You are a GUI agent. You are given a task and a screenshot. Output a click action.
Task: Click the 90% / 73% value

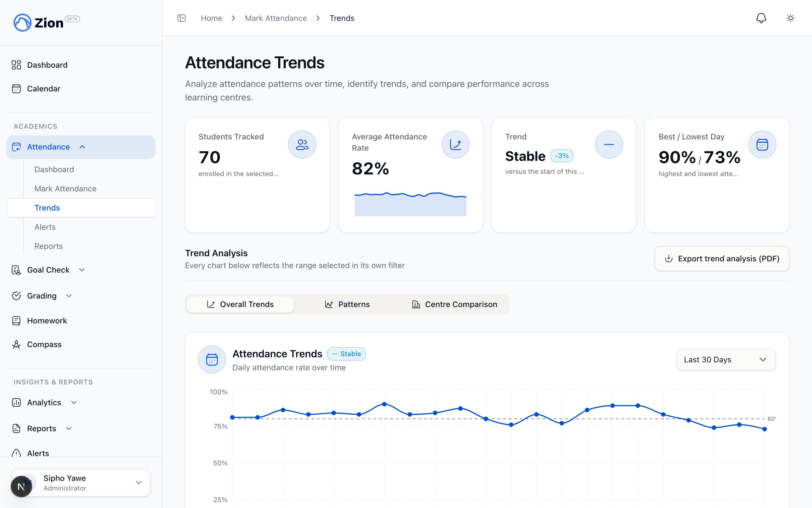699,157
